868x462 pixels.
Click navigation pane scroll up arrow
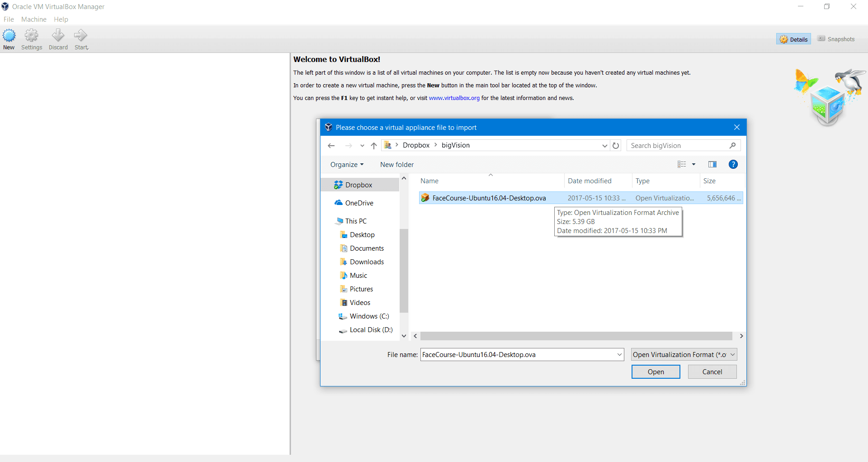(x=404, y=178)
